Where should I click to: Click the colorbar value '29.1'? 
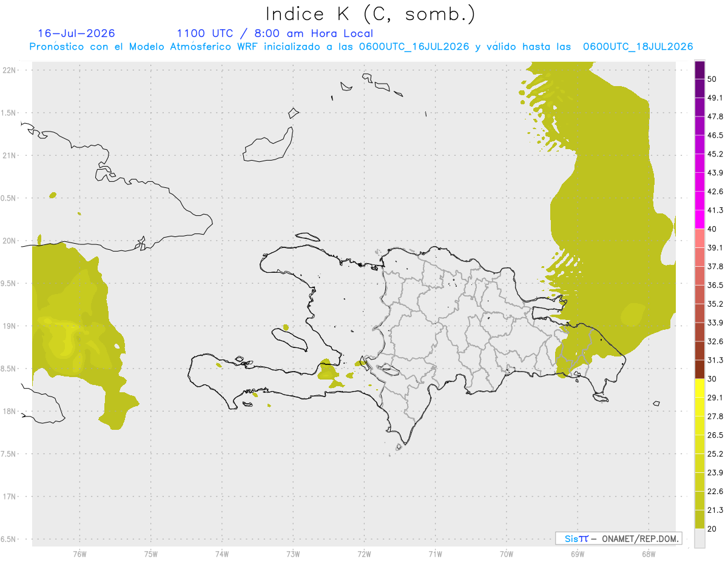pos(716,398)
